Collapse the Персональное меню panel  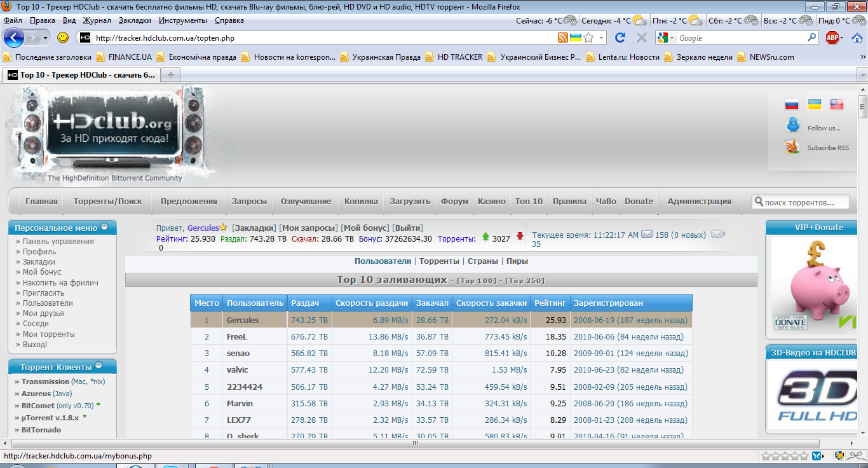(x=104, y=227)
